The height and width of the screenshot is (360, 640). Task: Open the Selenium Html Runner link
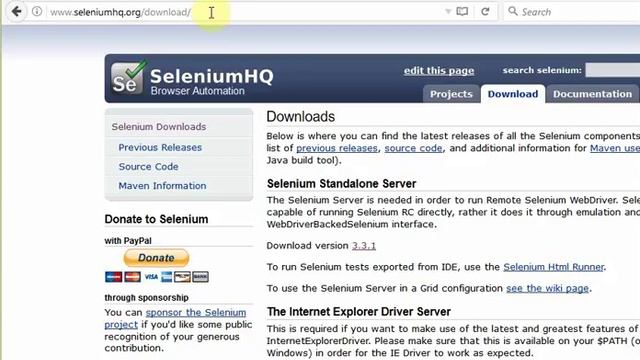coord(553,267)
